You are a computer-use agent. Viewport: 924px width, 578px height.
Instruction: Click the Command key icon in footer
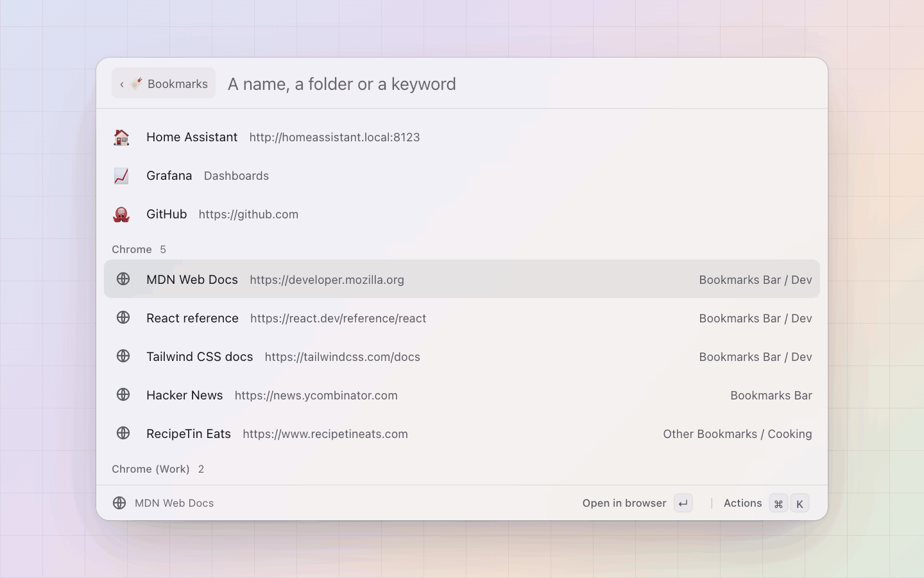click(778, 504)
